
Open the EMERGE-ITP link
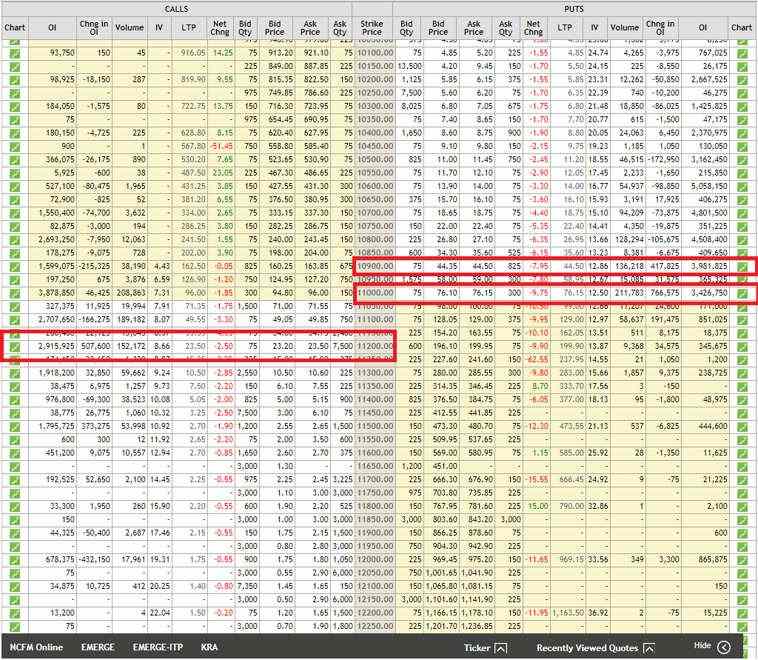coord(158,647)
